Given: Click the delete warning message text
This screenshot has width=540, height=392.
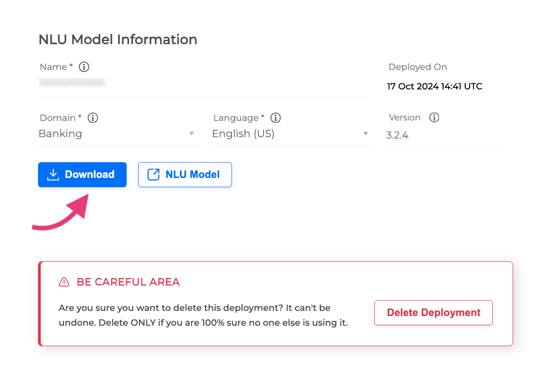Looking at the screenshot, I should pyautogui.click(x=203, y=316).
